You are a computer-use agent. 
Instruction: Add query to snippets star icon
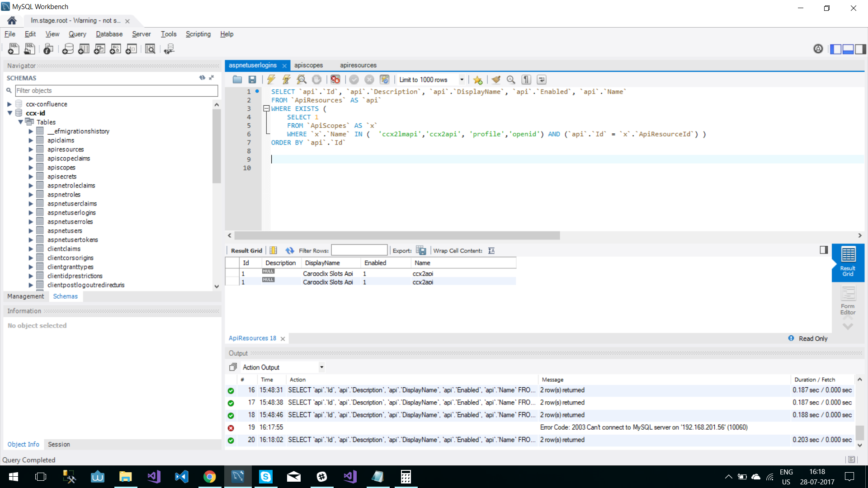coord(477,80)
